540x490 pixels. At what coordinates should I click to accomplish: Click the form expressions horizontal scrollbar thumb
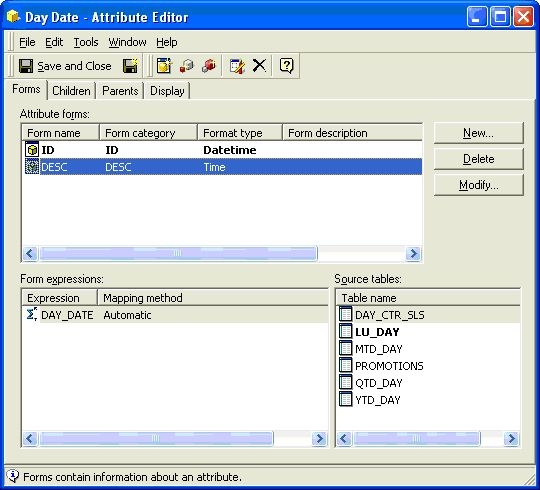pos(156,438)
